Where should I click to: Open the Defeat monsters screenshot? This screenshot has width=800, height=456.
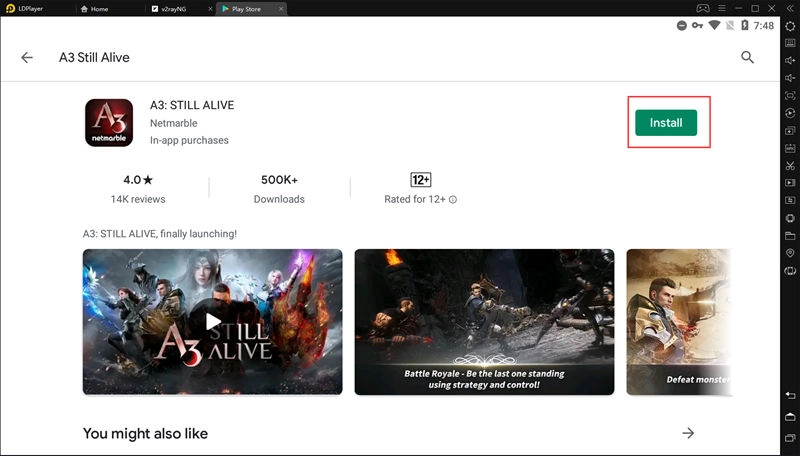tap(679, 322)
